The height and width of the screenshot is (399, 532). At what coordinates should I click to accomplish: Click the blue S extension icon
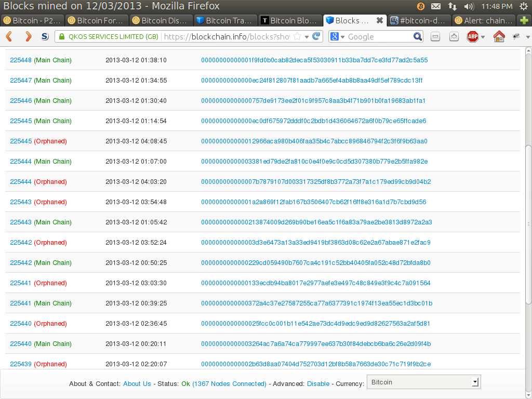click(x=45, y=36)
